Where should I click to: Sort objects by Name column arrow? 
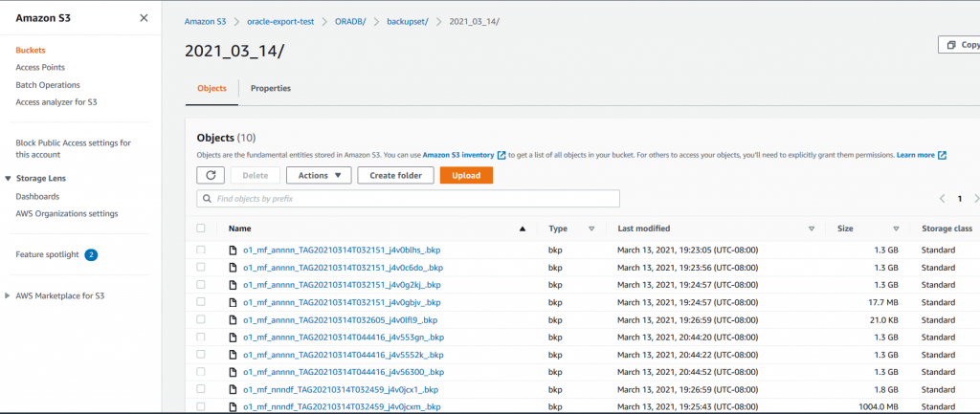pos(523,229)
